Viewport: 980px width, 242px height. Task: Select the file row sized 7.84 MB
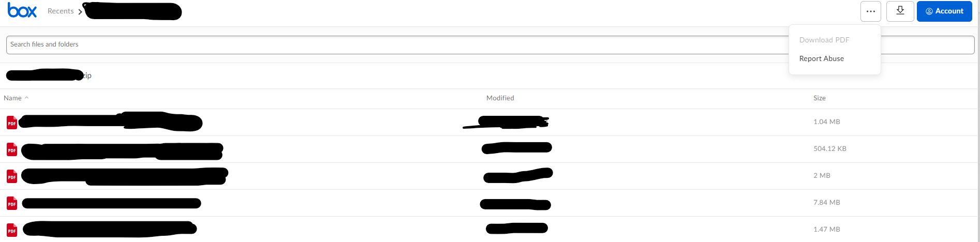[x=488, y=203]
